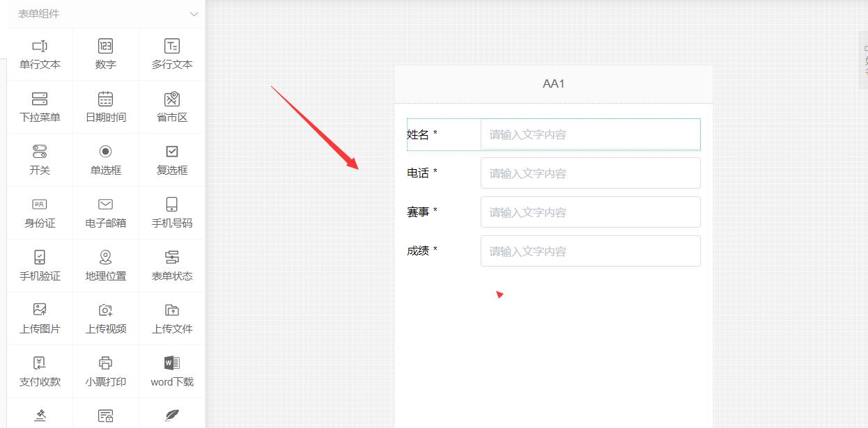Select the AA1 form title
868x428 pixels.
(x=554, y=84)
